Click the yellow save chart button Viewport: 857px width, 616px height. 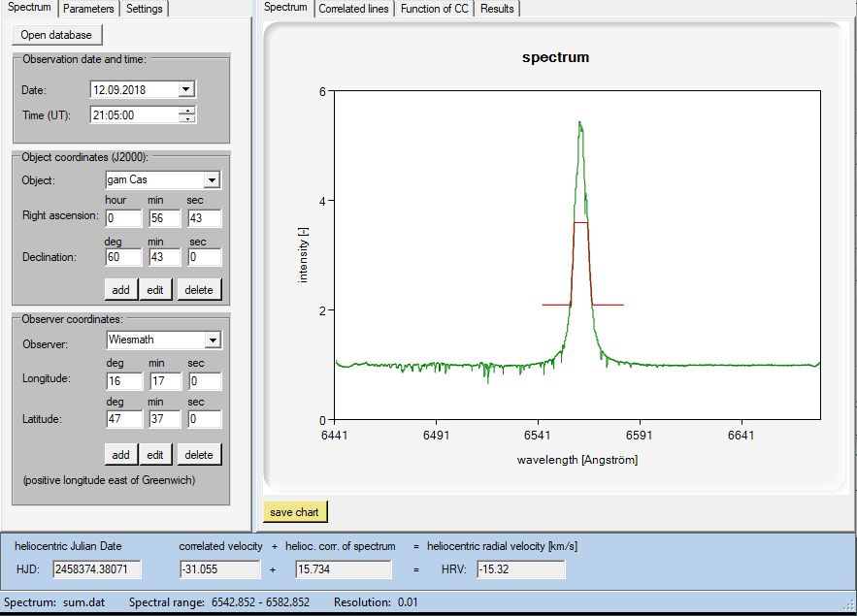point(295,512)
